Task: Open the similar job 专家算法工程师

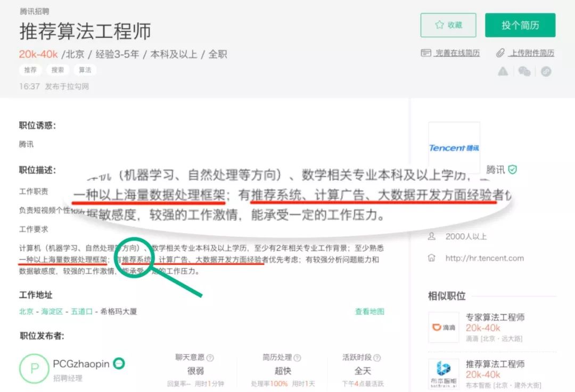Action: pyautogui.click(x=495, y=318)
